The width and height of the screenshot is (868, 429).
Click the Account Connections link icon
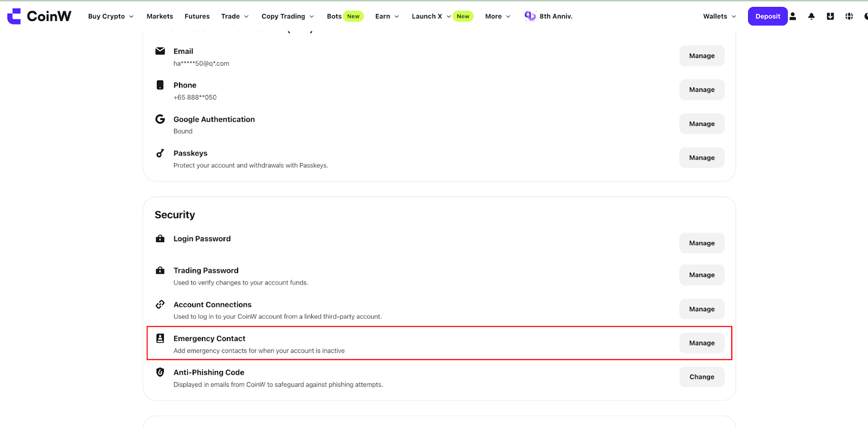click(x=160, y=304)
